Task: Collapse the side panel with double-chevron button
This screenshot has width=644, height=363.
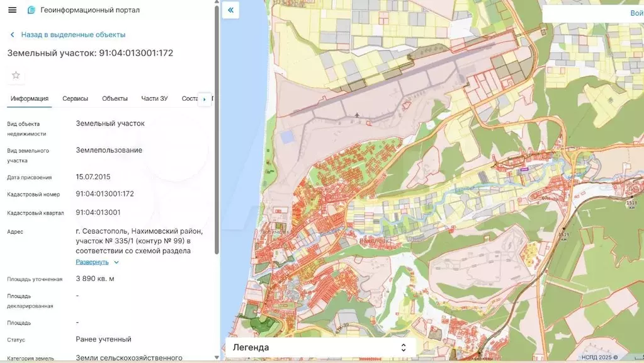Action: (x=230, y=10)
